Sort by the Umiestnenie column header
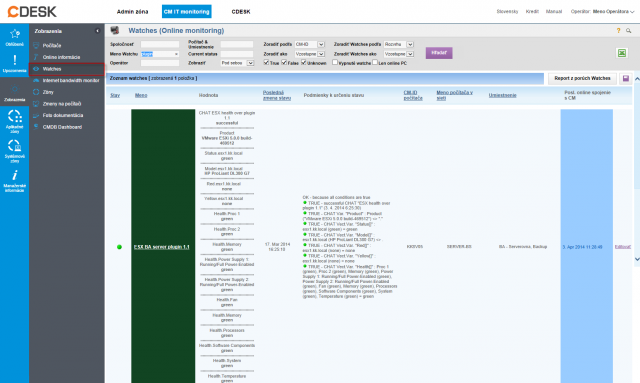Image resolution: width=640 pixels, height=383 pixels. tap(502, 95)
